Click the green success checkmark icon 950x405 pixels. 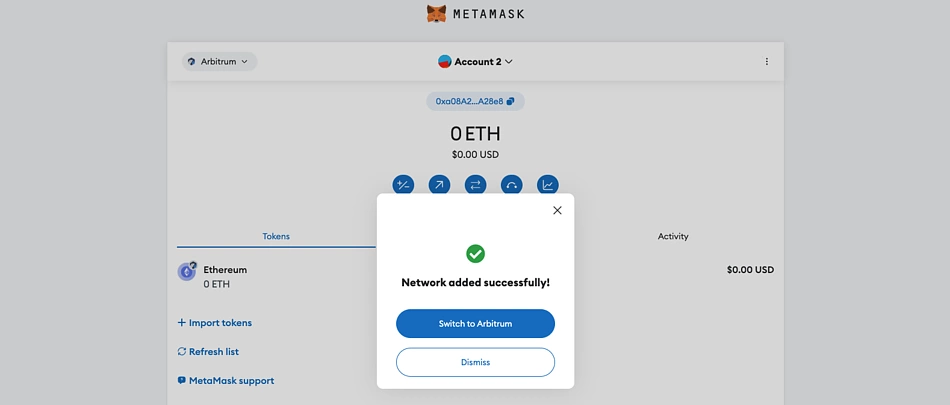point(476,253)
